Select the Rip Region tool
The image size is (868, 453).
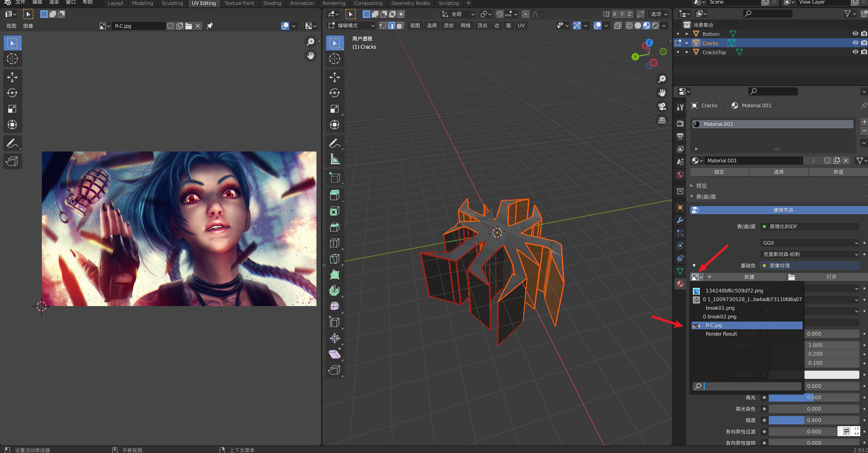click(335, 370)
